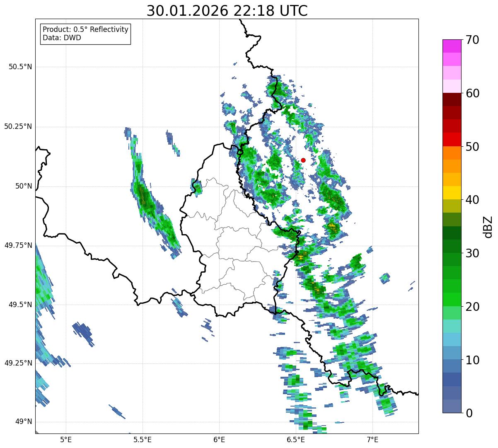
Task: Click the title '30.01.2026 22:18 UTC'
Action: pyautogui.click(x=227, y=11)
